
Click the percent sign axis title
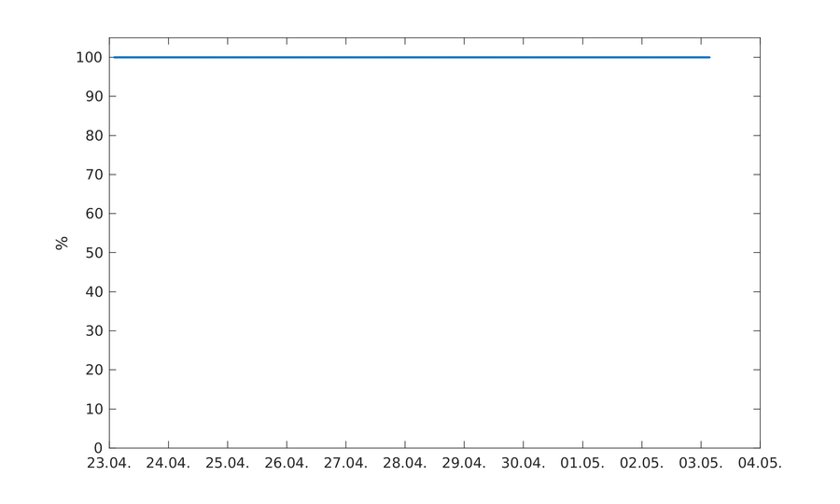click(x=63, y=243)
